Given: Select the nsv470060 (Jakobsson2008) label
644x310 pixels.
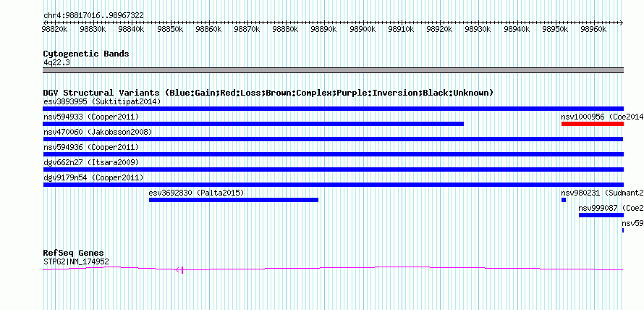Looking at the screenshot, I should pyautogui.click(x=98, y=132).
